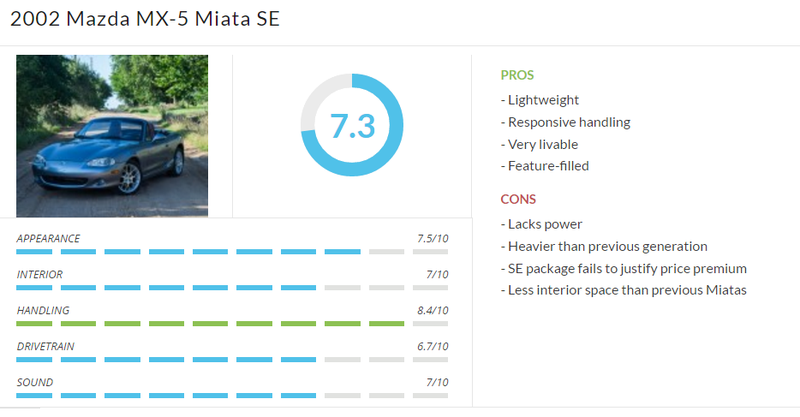Click the Sound rating bar

click(x=232, y=396)
